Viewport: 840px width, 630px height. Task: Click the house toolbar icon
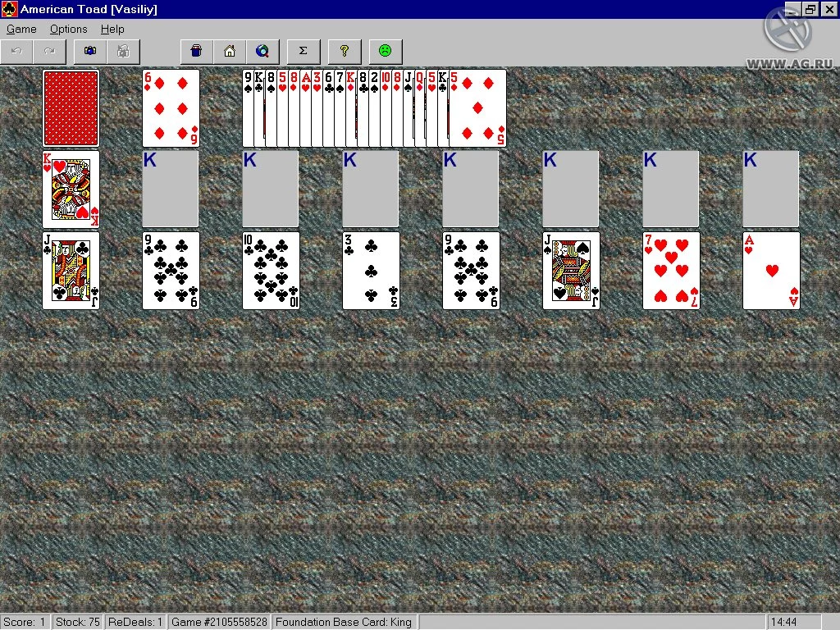[230, 52]
